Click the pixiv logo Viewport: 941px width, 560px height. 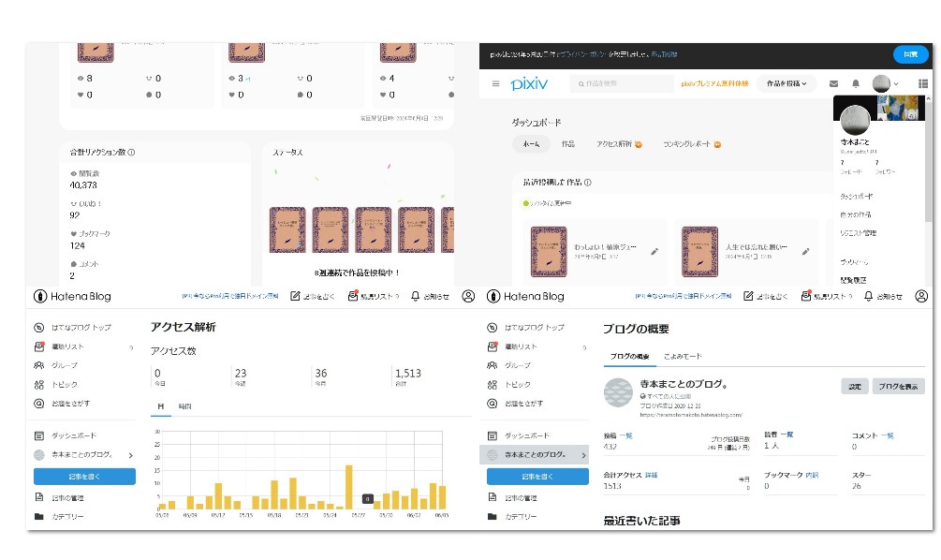coord(530,84)
